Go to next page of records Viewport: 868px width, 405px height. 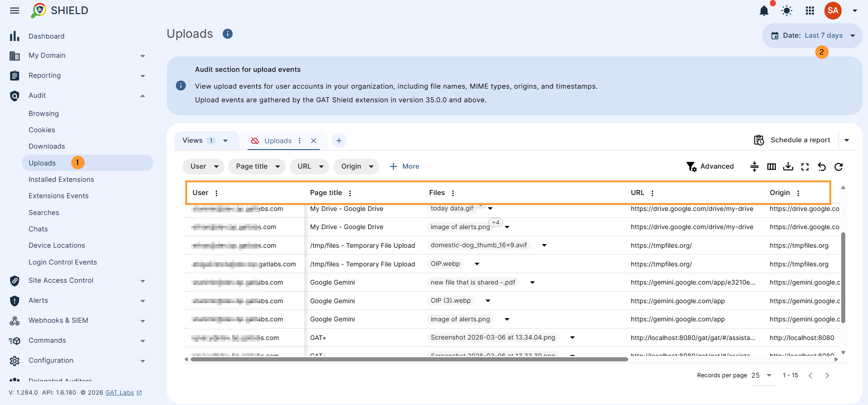coord(827,375)
